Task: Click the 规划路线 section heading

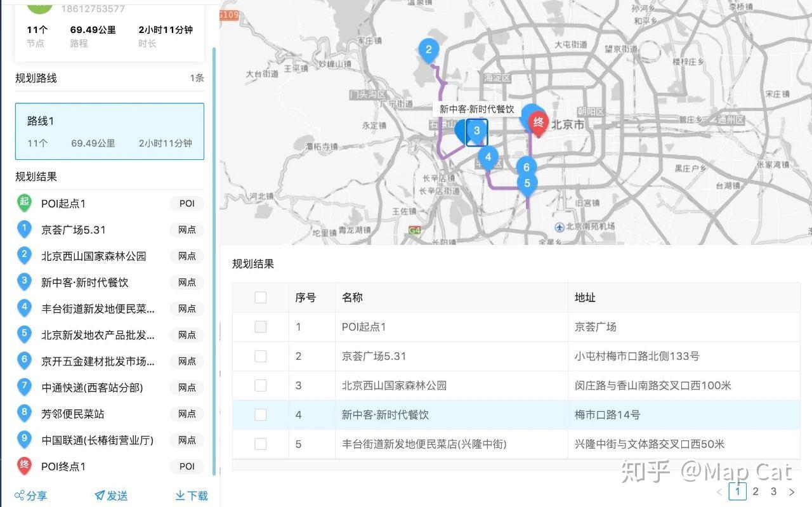Action: click(36, 78)
